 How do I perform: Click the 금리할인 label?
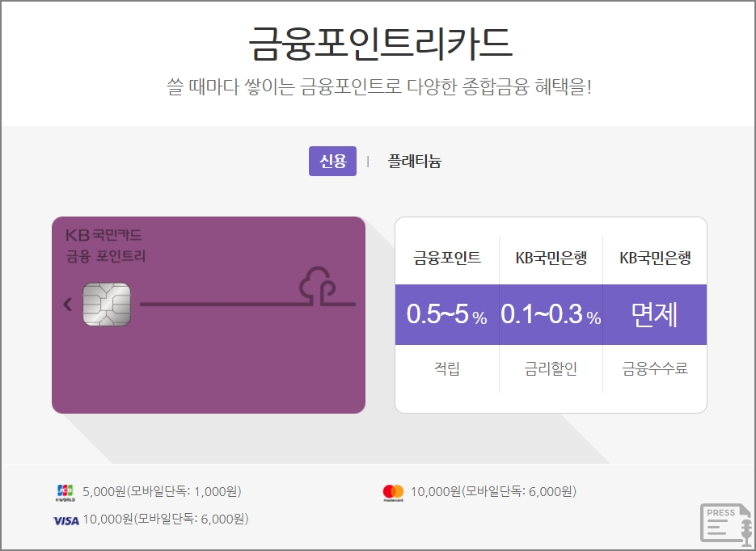tap(551, 368)
